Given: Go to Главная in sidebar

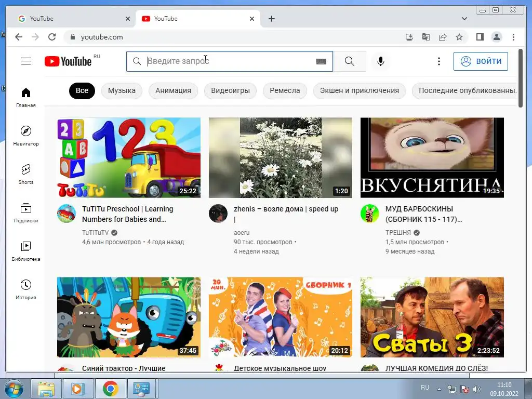Looking at the screenshot, I should click(26, 97).
